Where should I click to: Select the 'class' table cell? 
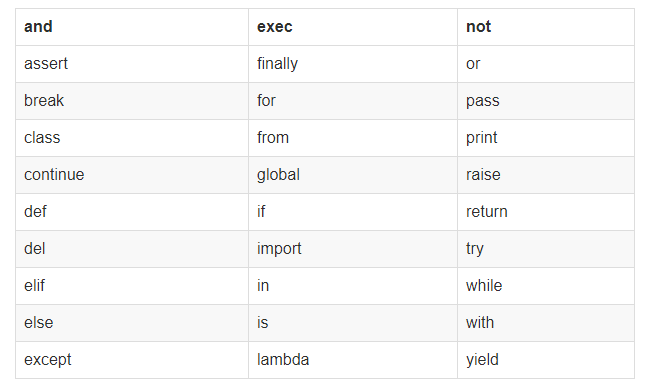tap(132, 138)
